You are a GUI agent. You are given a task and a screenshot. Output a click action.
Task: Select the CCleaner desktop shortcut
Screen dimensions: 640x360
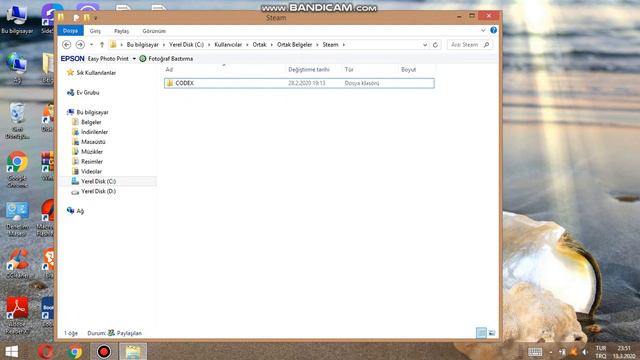coord(17,264)
